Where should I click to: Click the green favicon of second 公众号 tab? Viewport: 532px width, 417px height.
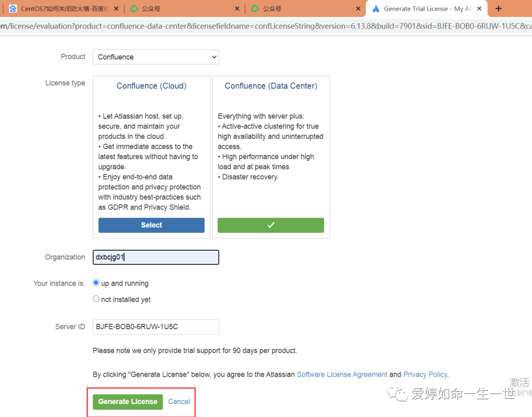click(x=255, y=8)
